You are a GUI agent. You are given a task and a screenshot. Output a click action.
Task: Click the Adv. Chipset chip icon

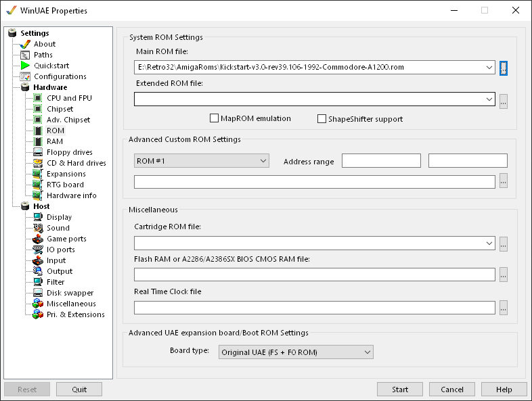click(x=38, y=120)
